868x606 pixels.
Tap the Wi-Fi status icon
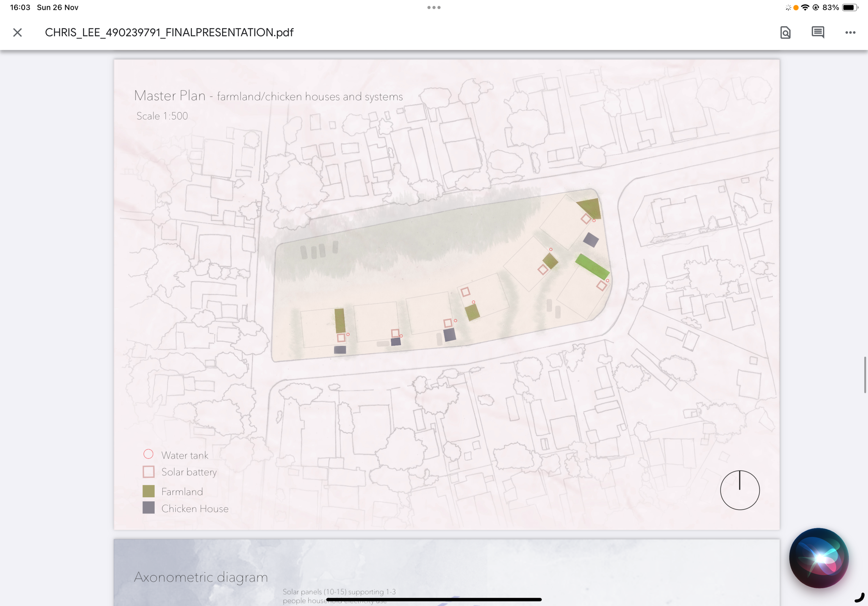tap(805, 7)
